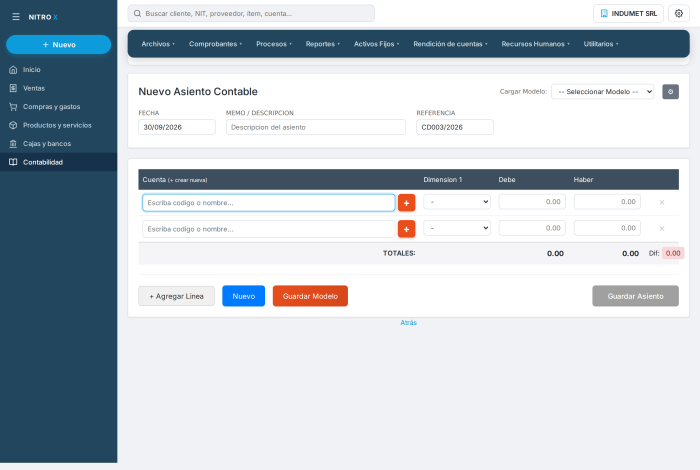Viewport: 700px width, 470px height.
Task: Toggle the hamburger sidebar menu icon
Action: click(16, 17)
